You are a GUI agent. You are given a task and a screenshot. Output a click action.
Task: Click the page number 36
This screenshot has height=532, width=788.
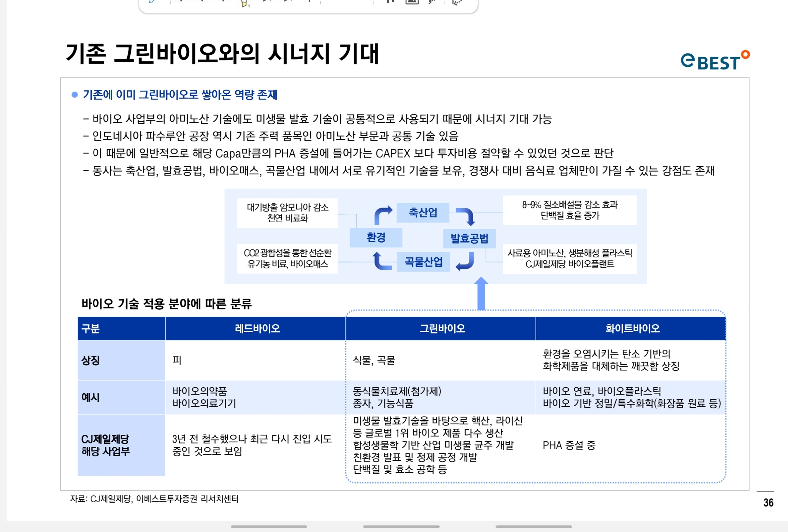point(768,503)
